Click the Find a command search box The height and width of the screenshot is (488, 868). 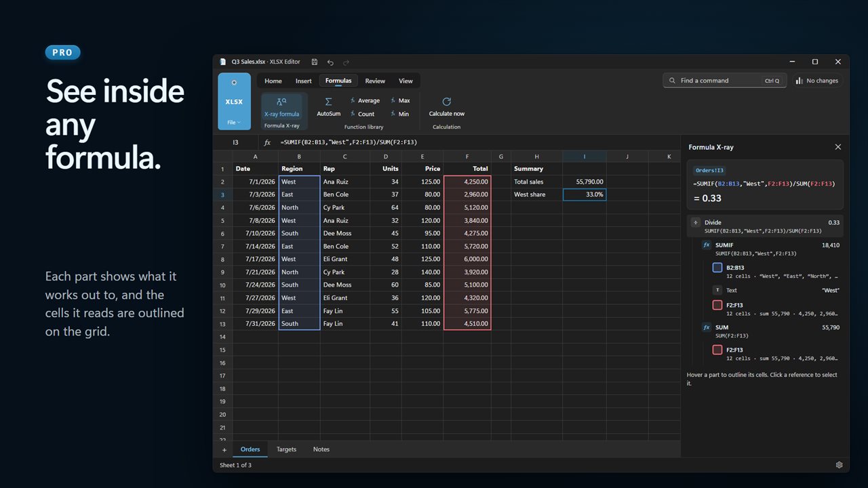(725, 81)
